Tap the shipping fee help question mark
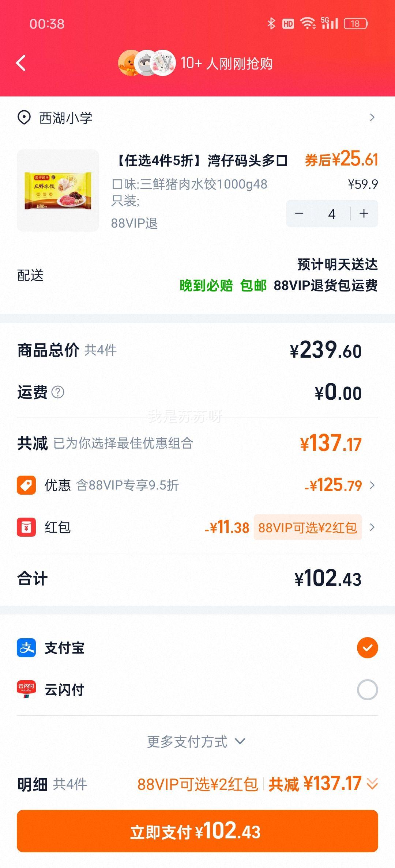 (58, 392)
